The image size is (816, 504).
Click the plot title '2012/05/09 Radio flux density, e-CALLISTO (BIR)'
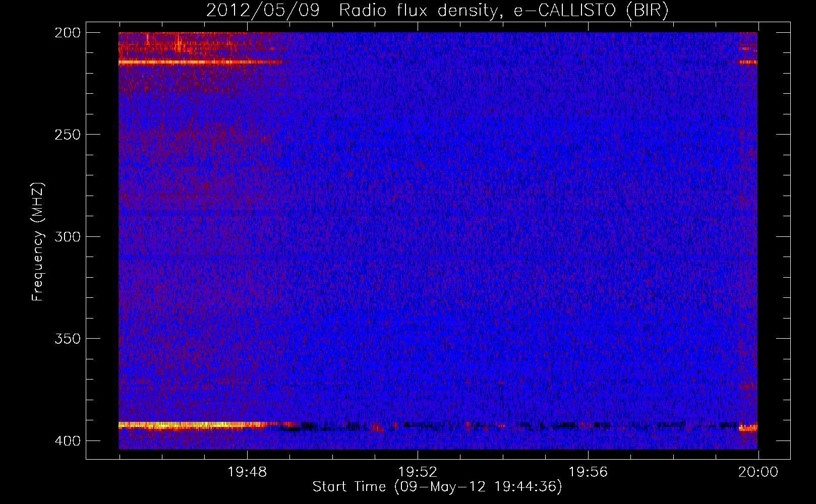coord(437,10)
